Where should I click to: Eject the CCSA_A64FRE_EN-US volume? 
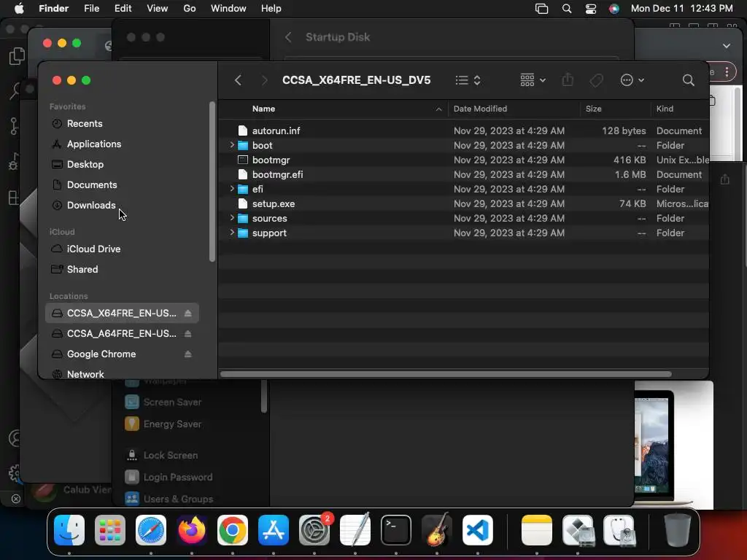click(x=187, y=333)
